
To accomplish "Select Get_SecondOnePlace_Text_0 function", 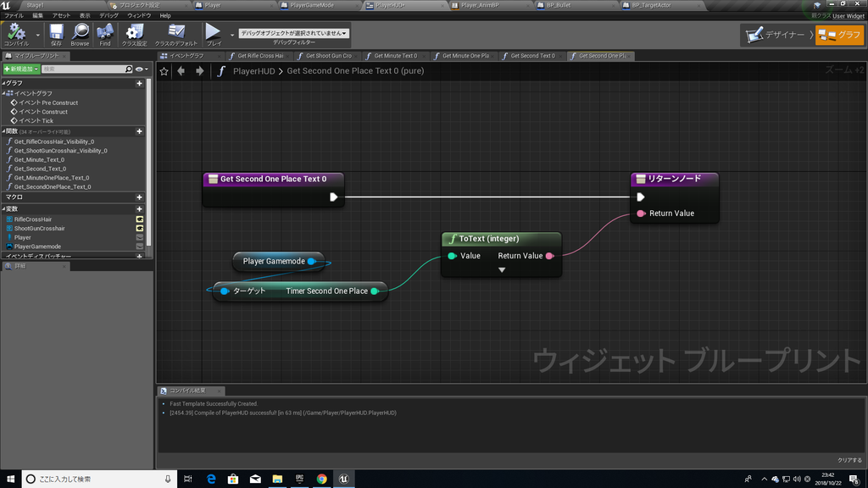I will 48,186.
